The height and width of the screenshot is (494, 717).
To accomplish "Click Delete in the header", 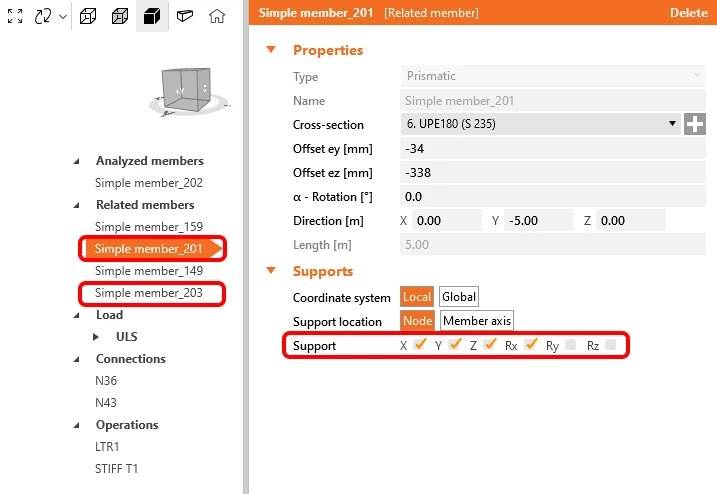I will pos(689,13).
